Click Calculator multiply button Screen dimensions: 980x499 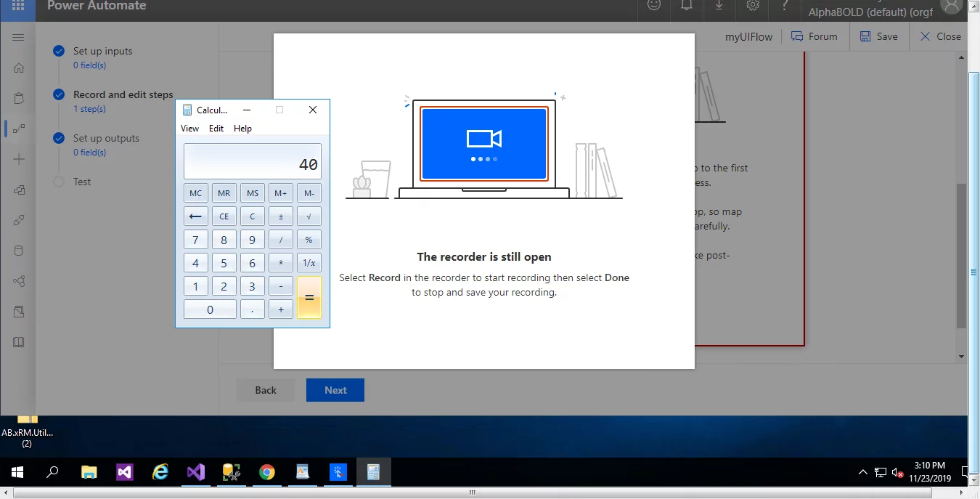pyautogui.click(x=281, y=263)
